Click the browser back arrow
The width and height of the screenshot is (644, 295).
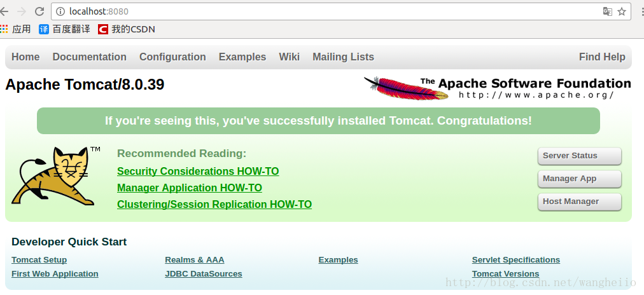4,11
